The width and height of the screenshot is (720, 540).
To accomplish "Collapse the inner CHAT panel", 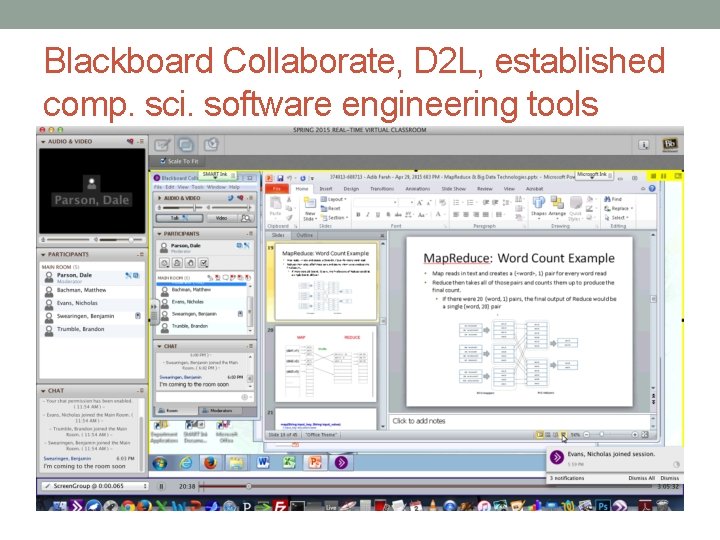I will [x=159, y=346].
